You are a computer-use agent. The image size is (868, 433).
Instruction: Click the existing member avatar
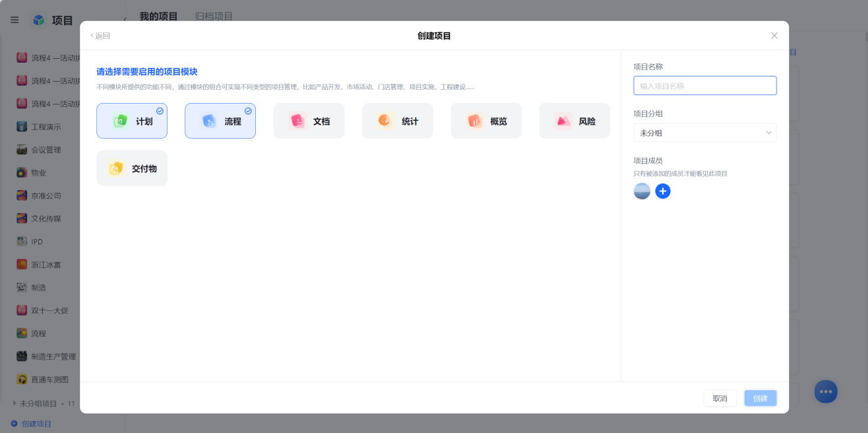click(642, 191)
